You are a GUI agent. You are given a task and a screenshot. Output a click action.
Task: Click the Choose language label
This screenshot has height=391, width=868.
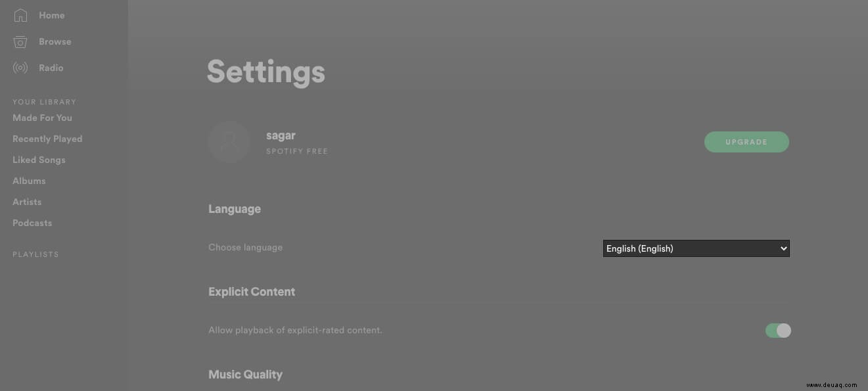tap(245, 248)
